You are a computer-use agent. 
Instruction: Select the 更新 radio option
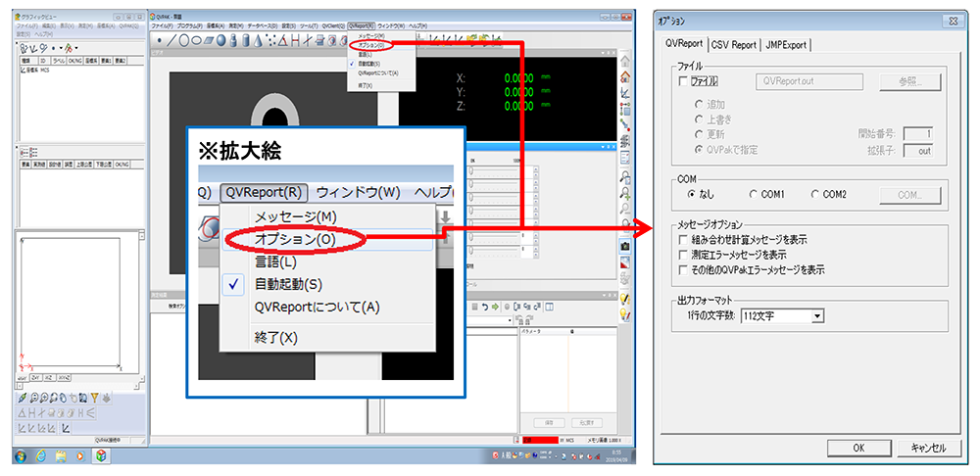[x=699, y=135]
